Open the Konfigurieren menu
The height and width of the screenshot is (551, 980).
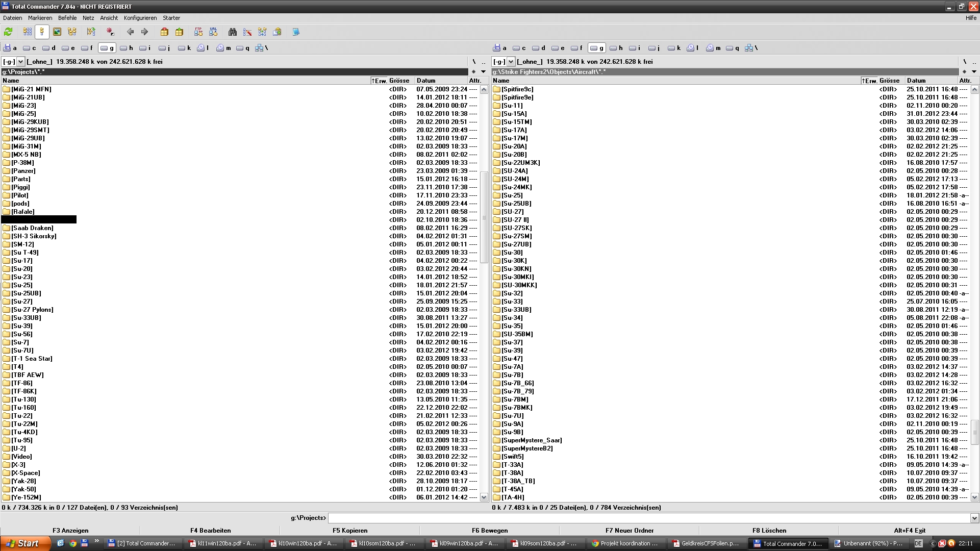[140, 18]
